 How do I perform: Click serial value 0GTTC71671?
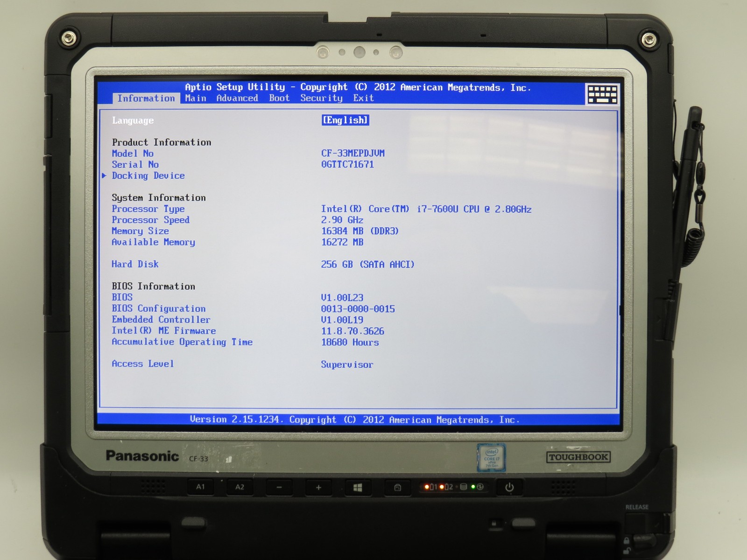[x=347, y=164]
